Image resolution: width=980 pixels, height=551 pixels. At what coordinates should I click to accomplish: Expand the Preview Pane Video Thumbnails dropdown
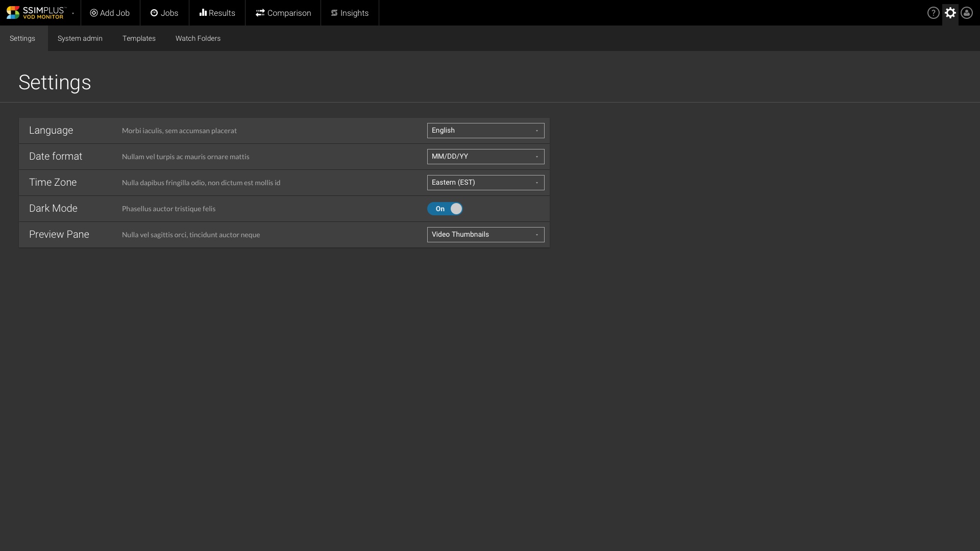(485, 235)
